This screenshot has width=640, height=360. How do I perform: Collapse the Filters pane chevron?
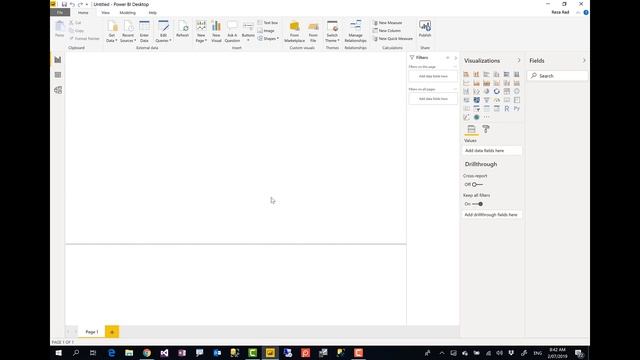pyautogui.click(x=456, y=58)
